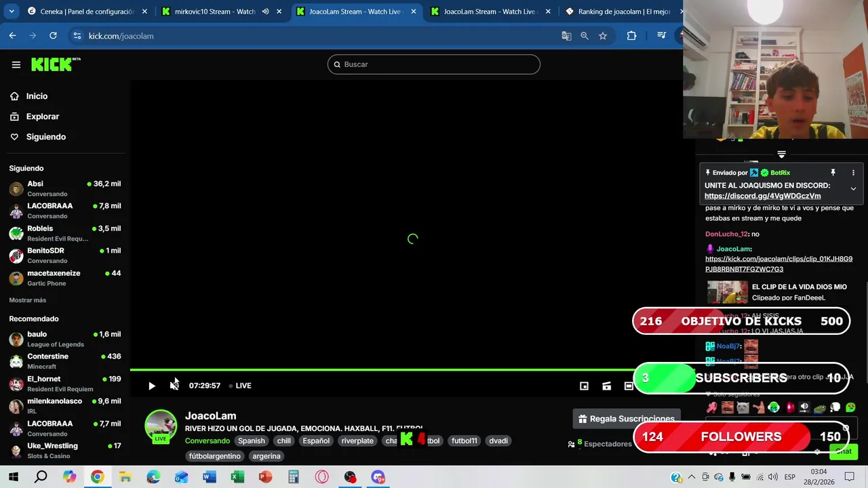Open Windows Start menu

(x=12, y=477)
